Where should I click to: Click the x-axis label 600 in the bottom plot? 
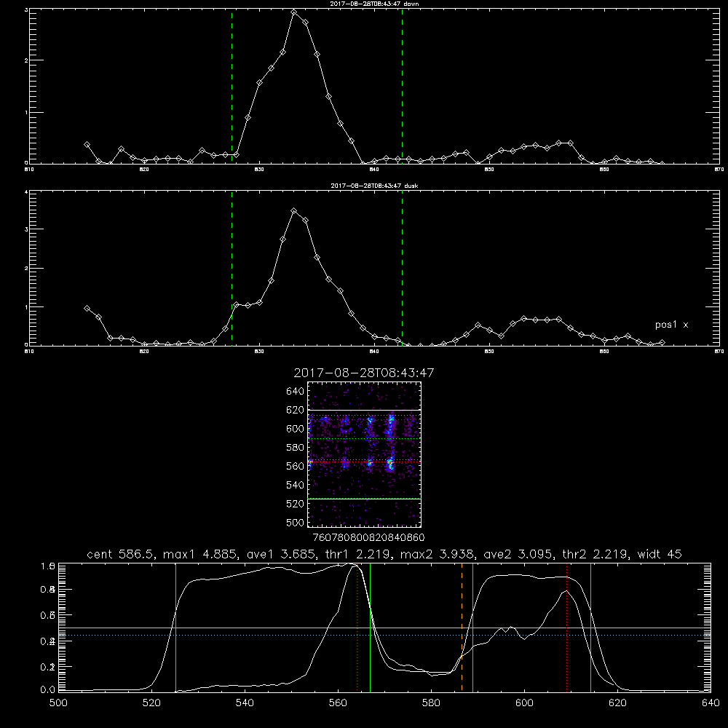coord(524,703)
